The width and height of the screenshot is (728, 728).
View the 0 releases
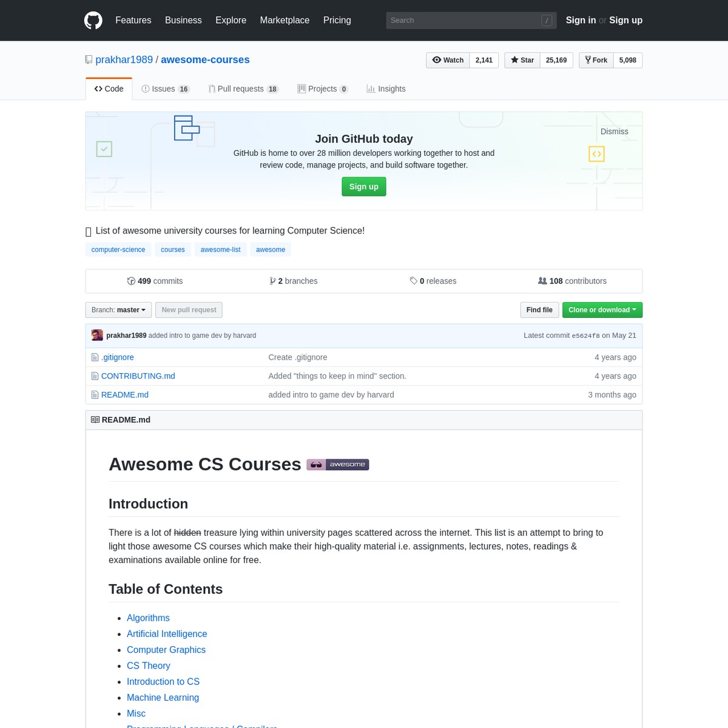(x=433, y=281)
